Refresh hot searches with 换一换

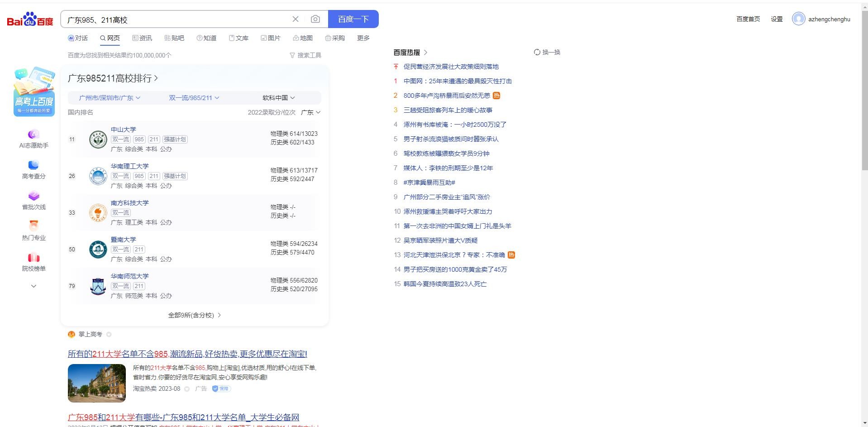[x=547, y=52]
